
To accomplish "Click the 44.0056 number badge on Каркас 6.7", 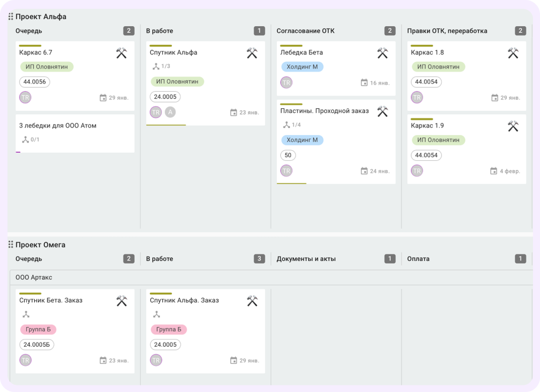I will tap(35, 82).
